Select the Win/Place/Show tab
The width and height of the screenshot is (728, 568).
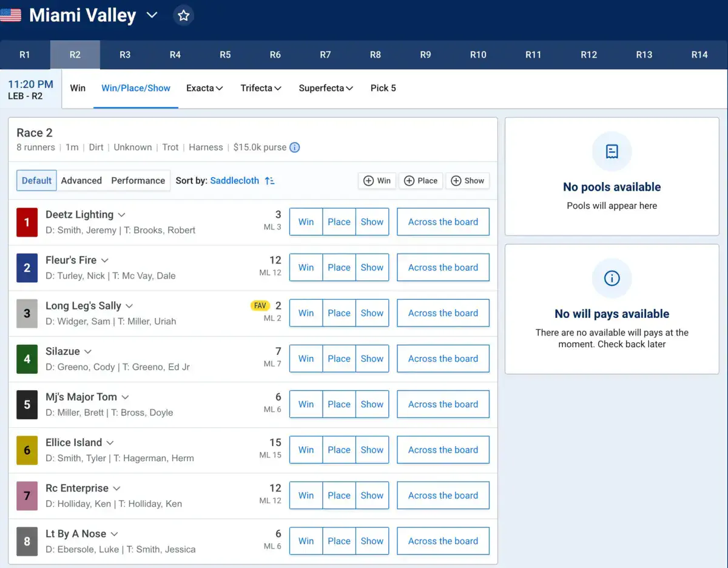pos(136,88)
